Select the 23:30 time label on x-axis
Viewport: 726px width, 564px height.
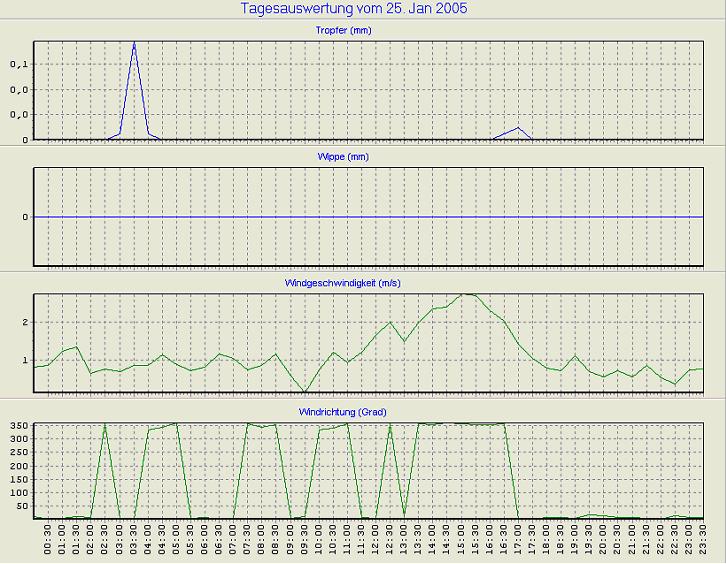coord(703,542)
